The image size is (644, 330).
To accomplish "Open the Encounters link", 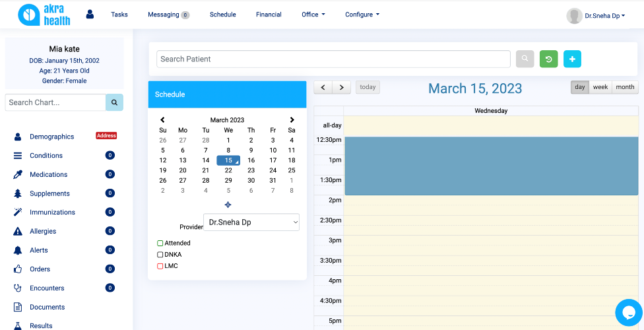I will pos(47,288).
